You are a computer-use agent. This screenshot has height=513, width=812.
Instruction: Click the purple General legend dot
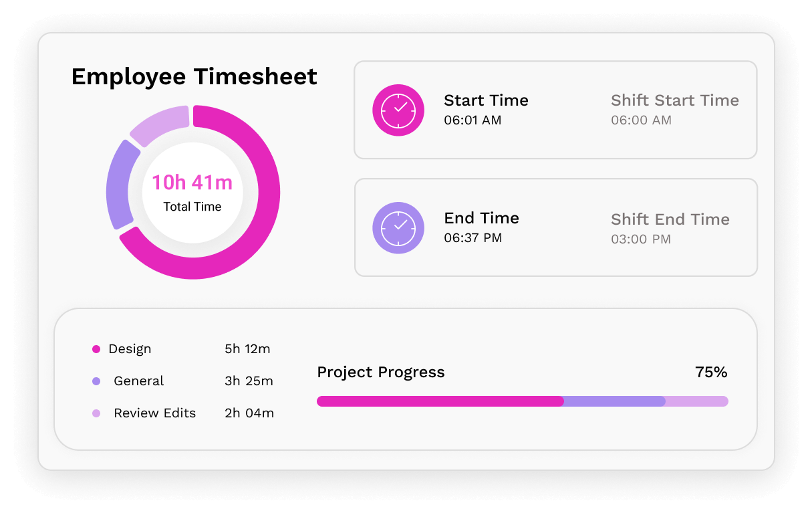[96, 381]
